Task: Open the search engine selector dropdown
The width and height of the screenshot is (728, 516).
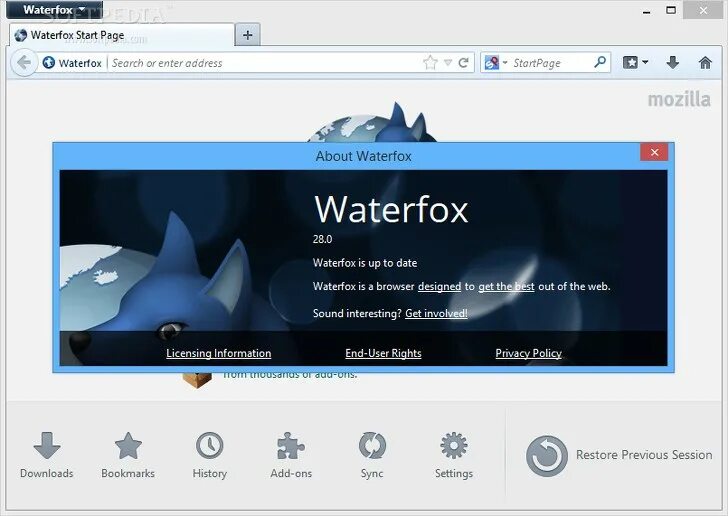Action: point(496,62)
